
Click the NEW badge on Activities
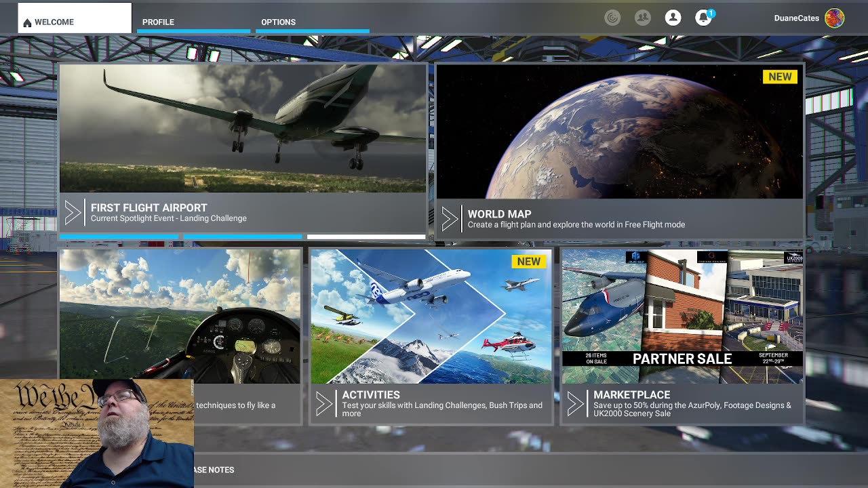click(x=529, y=261)
